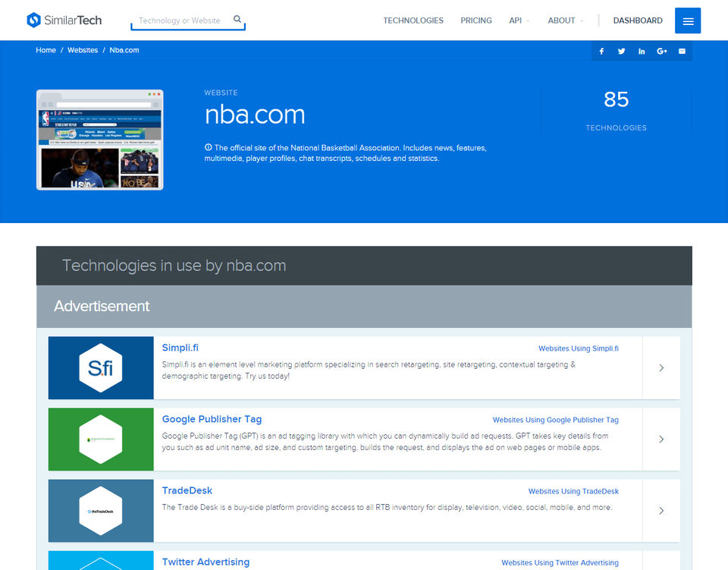Share page via Google Plus icon

(x=661, y=51)
